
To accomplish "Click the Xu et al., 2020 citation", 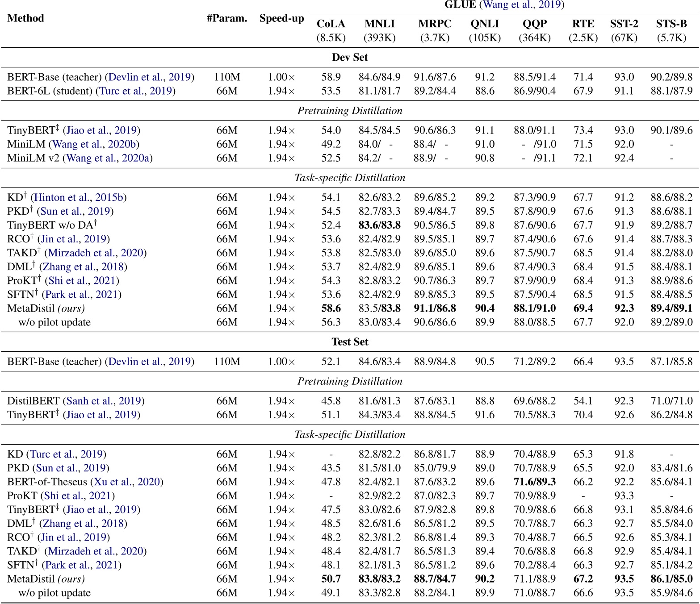I will pyautogui.click(x=127, y=482).
